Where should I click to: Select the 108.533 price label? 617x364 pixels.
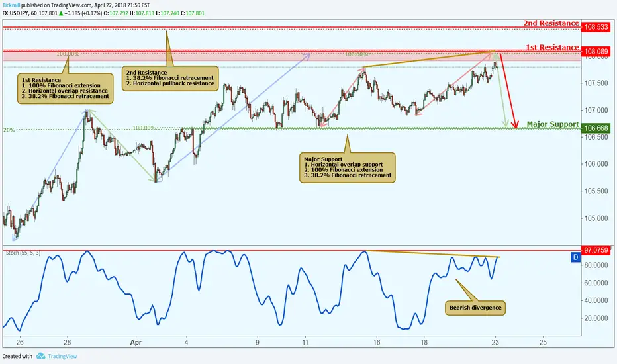(x=596, y=27)
